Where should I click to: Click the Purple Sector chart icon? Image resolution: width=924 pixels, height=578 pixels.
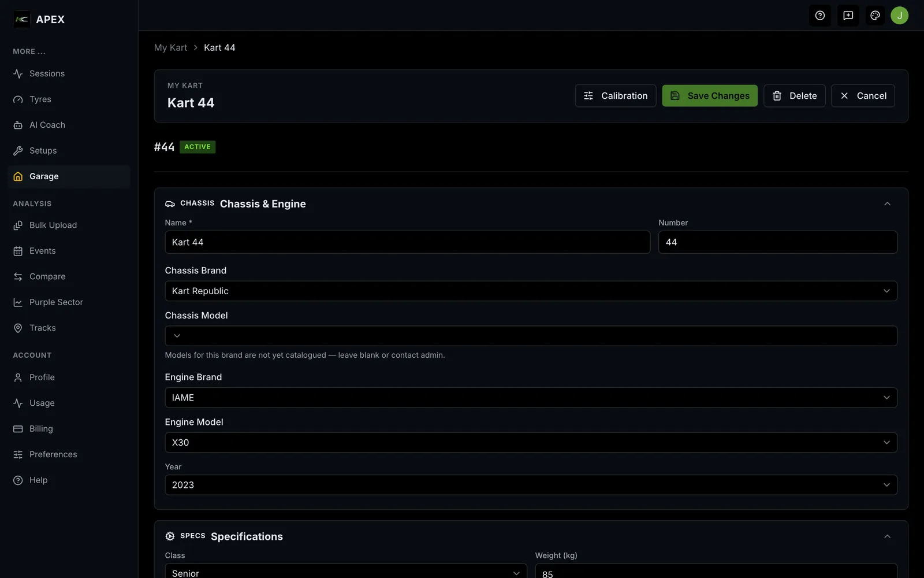[18, 302]
